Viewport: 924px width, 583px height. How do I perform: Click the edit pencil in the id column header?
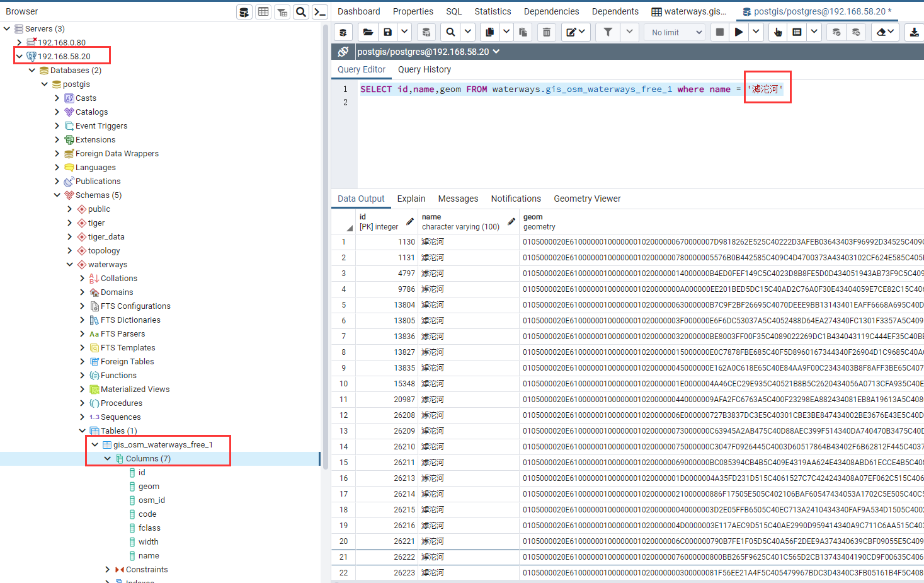coord(410,222)
